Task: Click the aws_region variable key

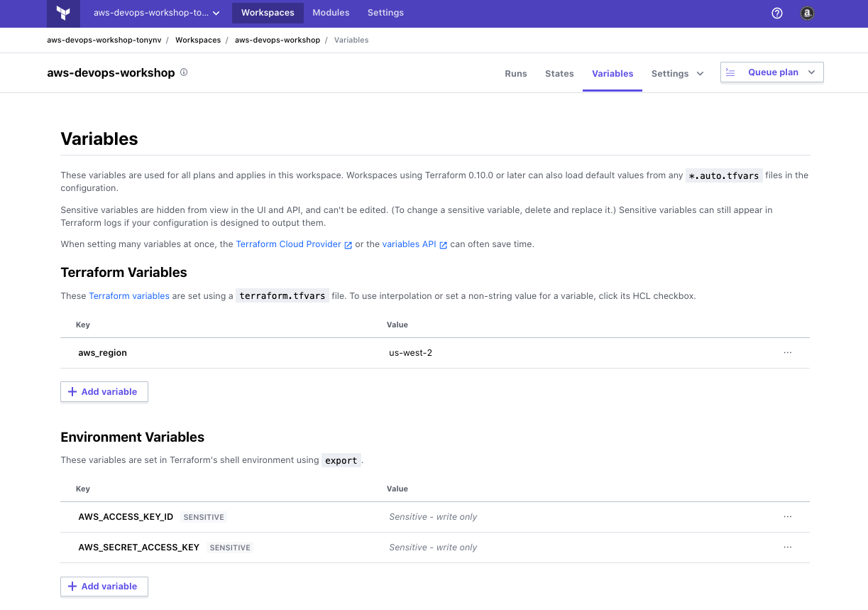Action: click(103, 353)
